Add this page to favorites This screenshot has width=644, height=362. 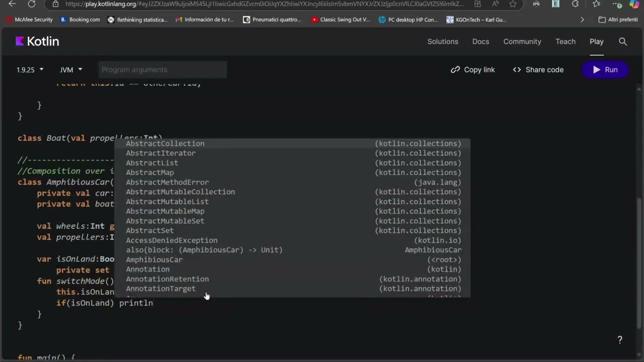pos(513,4)
